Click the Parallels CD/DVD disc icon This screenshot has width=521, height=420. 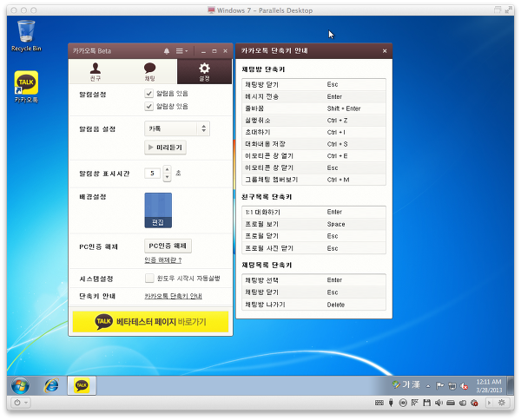[x=403, y=403]
